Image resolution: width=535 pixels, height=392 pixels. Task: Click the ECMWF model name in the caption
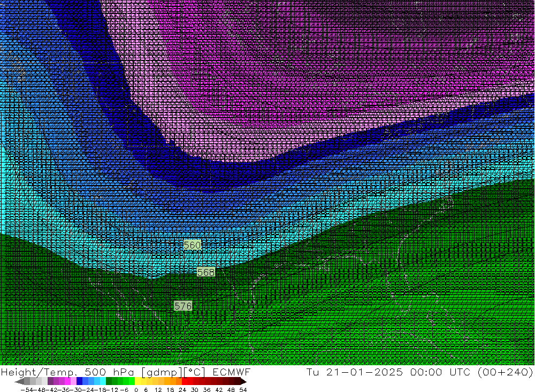tap(231, 372)
